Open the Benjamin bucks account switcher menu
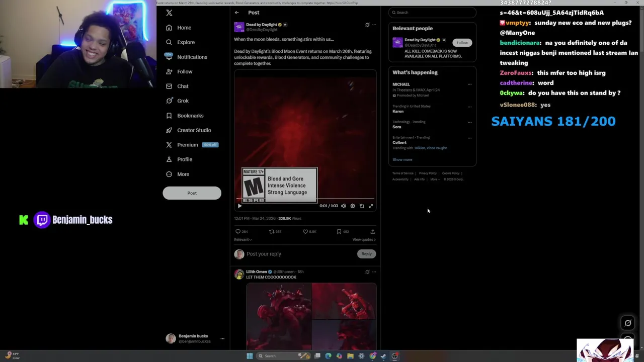 pos(222,339)
